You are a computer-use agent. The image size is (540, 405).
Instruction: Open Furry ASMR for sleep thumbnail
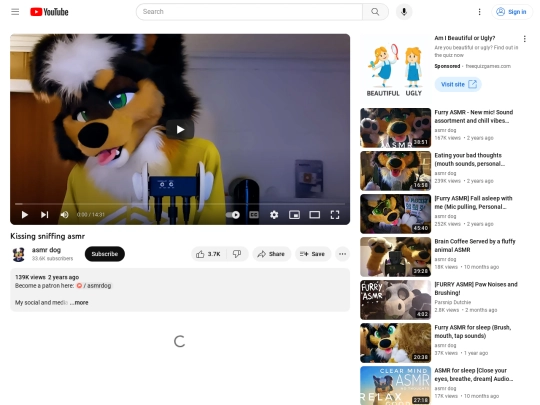(x=395, y=343)
